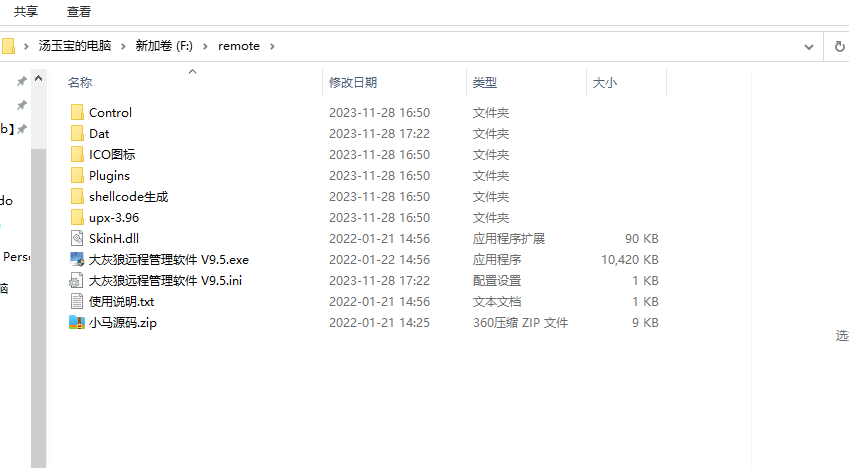Navigate to 汤玉宝的电脑 breadcrumb

[75, 46]
